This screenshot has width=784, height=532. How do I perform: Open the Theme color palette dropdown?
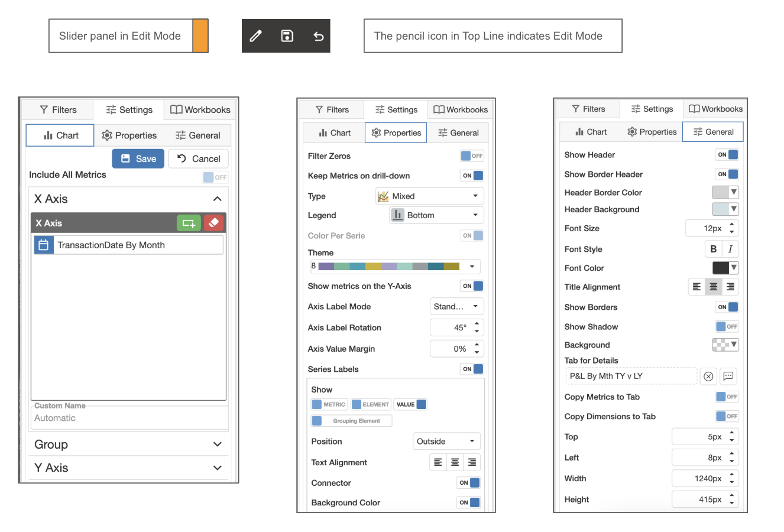click(x=395, y=267)
